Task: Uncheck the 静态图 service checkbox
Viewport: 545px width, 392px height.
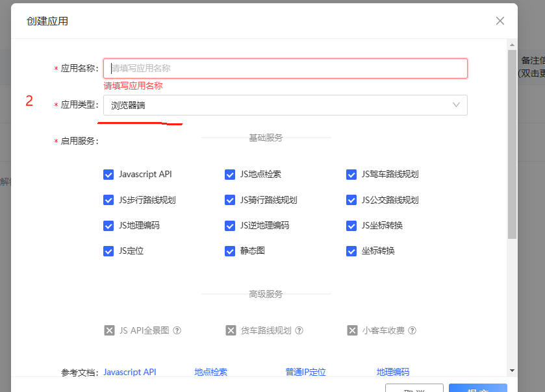Action: point(230,251)
